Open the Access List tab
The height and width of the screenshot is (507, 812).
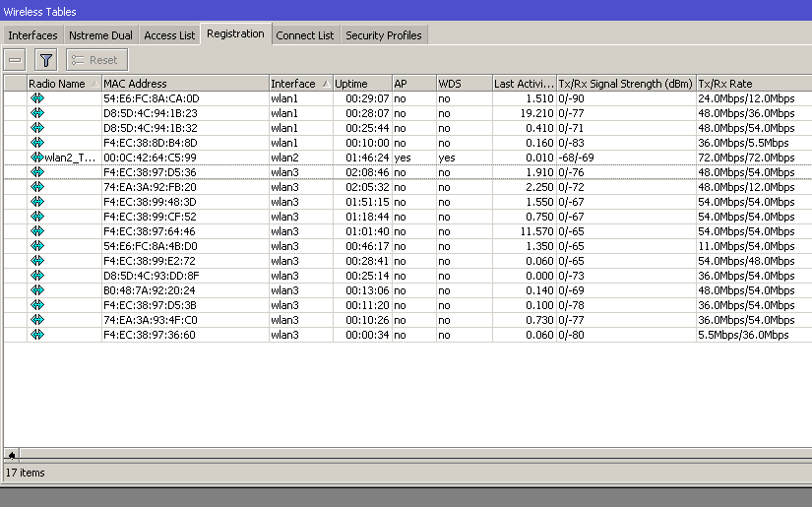coord(169,35)
